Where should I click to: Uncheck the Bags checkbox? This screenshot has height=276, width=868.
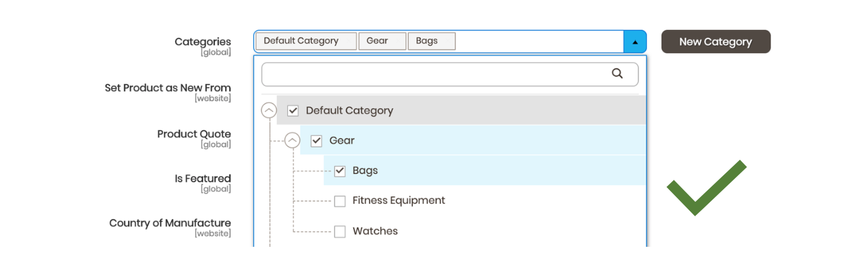coord(340,171)
